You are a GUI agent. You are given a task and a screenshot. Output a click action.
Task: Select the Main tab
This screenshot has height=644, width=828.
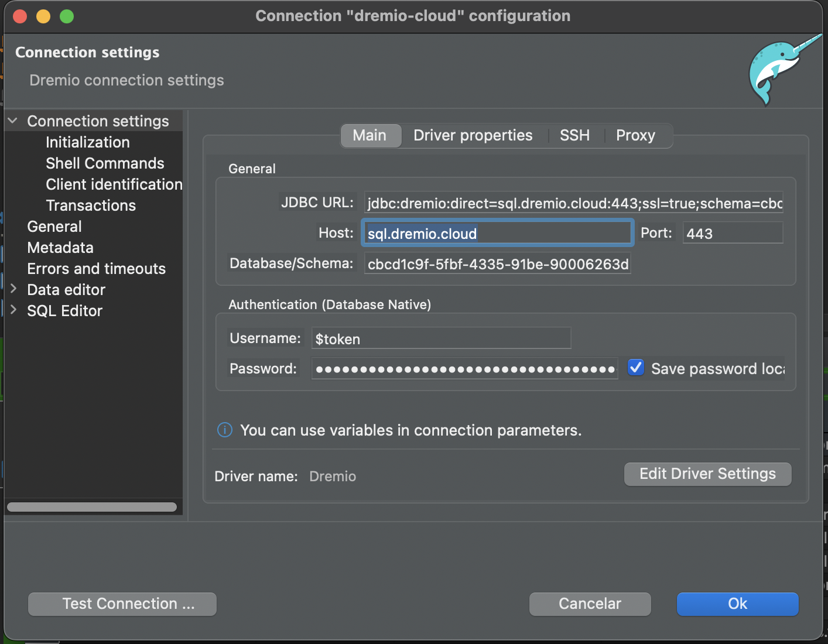click(370, 135)
